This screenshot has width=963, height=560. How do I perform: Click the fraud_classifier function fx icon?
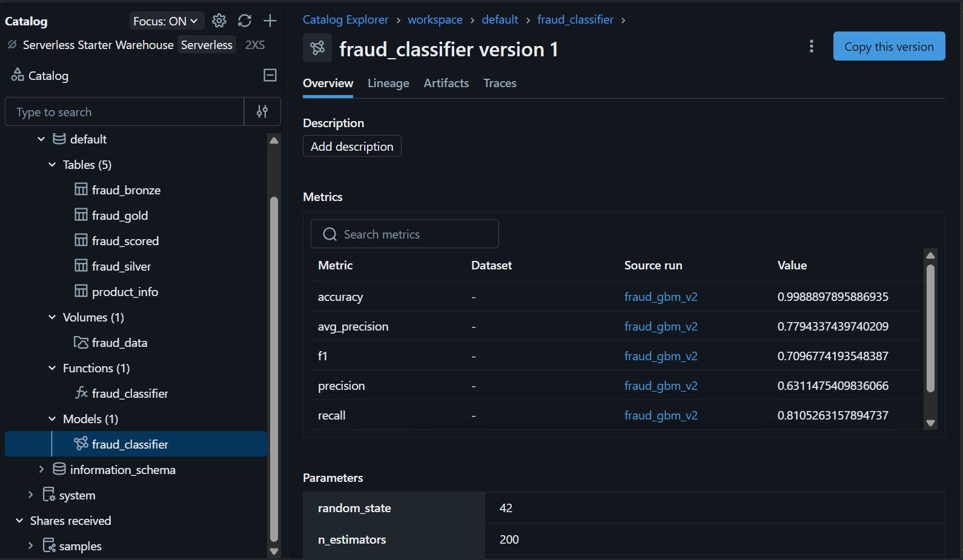click(x=81, y=393)
